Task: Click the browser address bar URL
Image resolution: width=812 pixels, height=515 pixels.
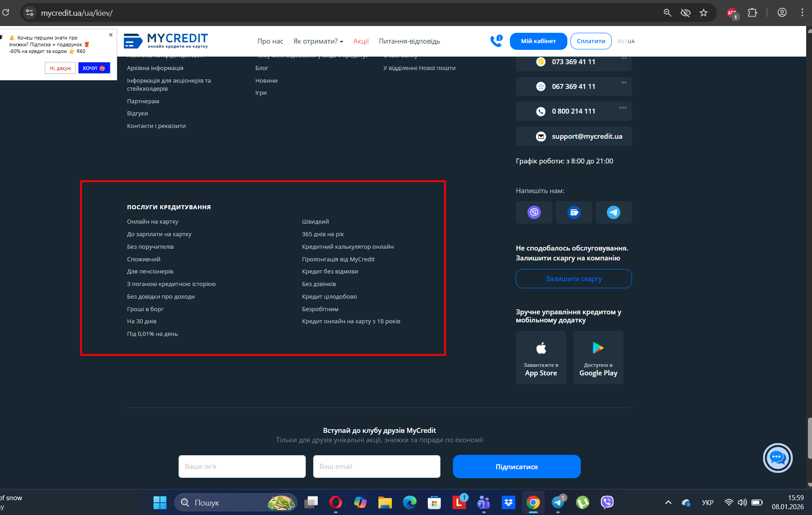Action: coord(77,13)
